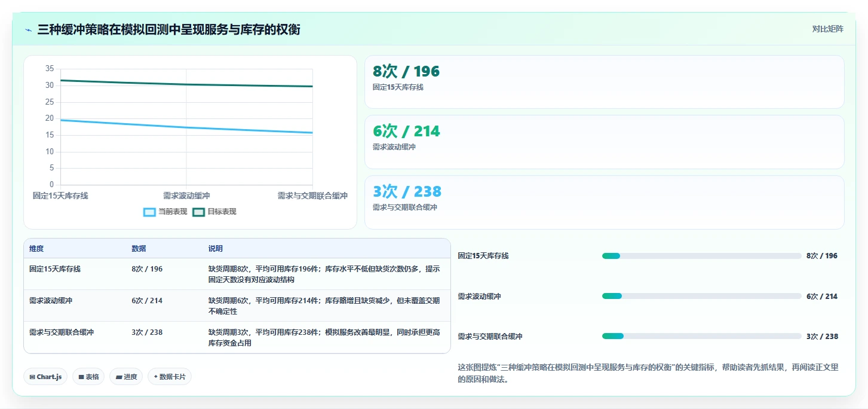This screenshot has height=409, width=868.
Task: Click the progress label 固定15天库存线
Action: pos(483,256)
